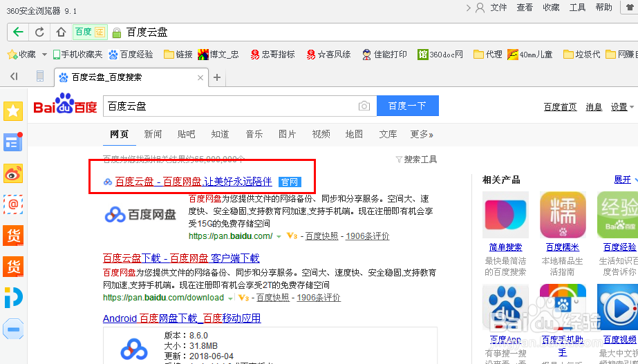Click the 百度糯米 app icon

(x=563, y=215)
